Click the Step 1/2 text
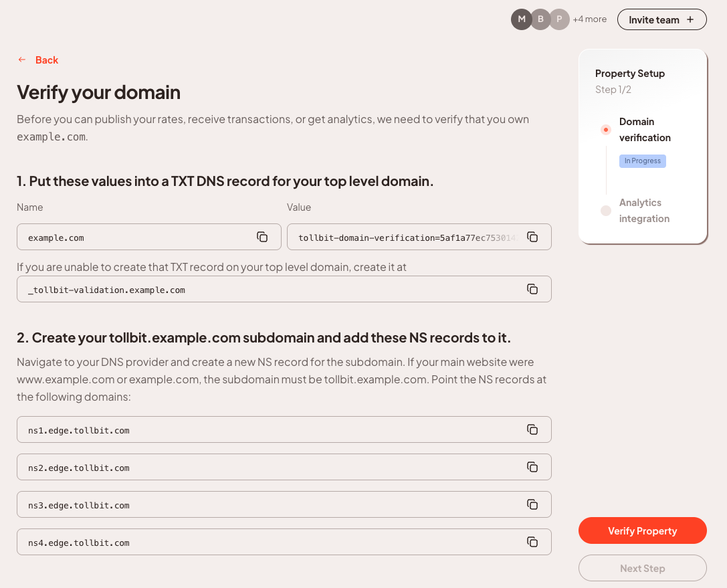 pyautogui.click(x=613, y=90)
